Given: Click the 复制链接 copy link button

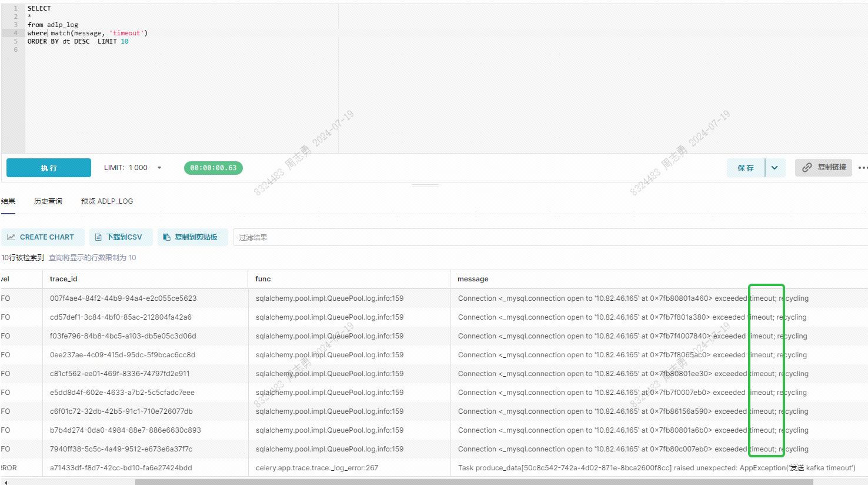Looking at the screenshot, I should (823, 167).
